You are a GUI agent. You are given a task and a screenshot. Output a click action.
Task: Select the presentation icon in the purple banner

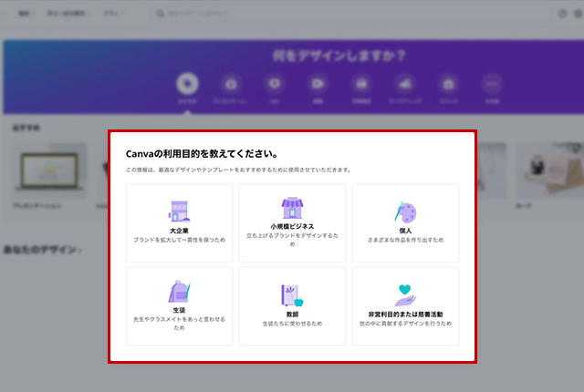coord(231,84)
